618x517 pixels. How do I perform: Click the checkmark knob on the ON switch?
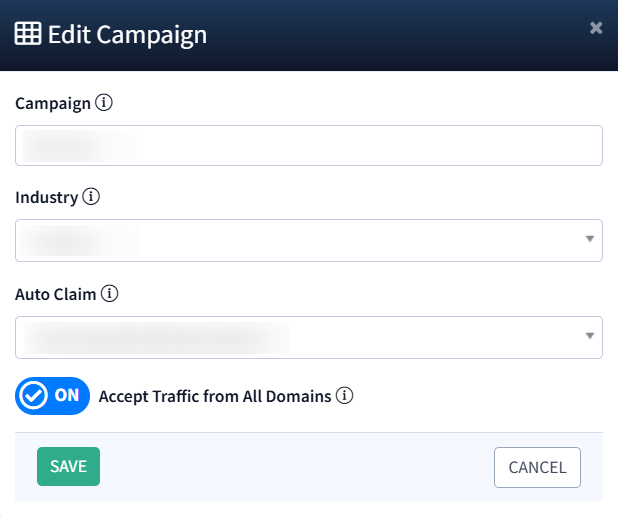pos(33,396)
